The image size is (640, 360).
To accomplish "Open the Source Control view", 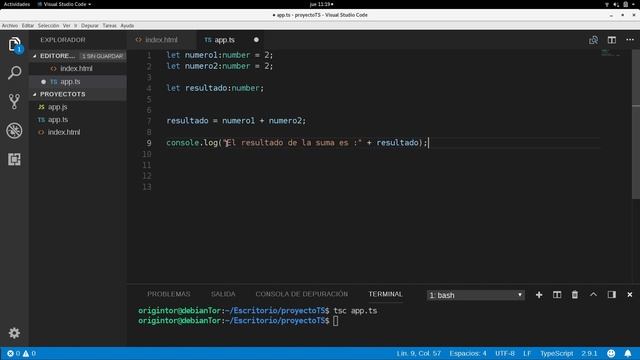I will pyautogui.click(x=14, y=102).
